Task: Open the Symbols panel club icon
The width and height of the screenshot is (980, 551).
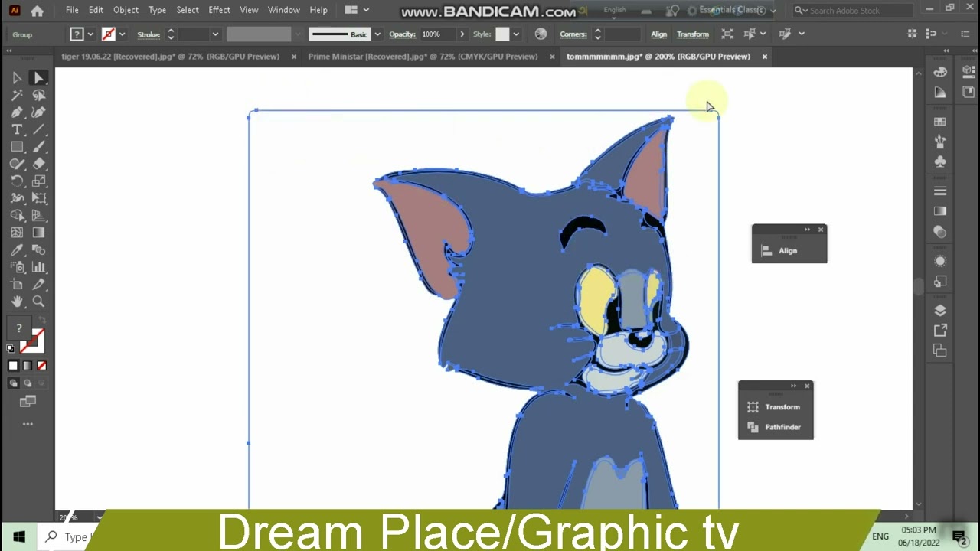Action: [x=940, y=162]
